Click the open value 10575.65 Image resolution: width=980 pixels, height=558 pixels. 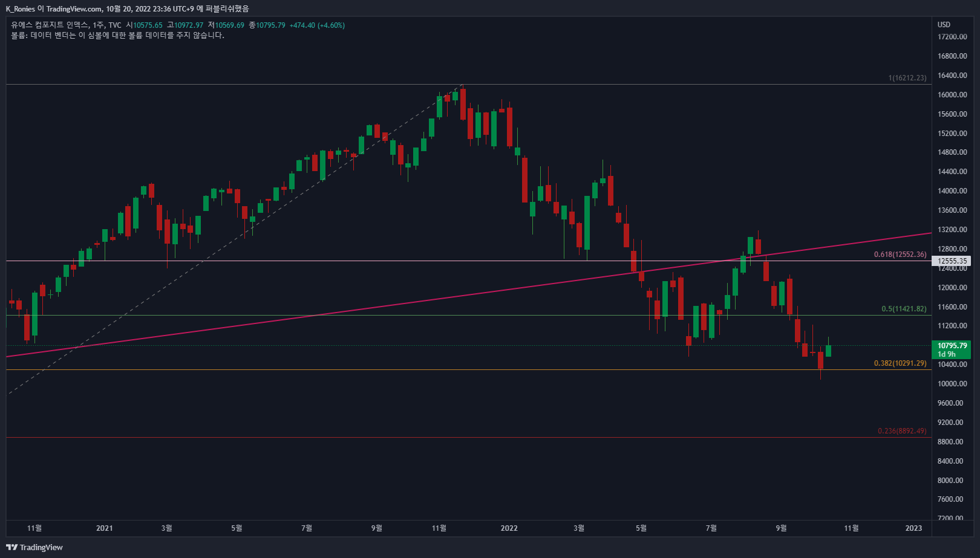pos(148,25)
